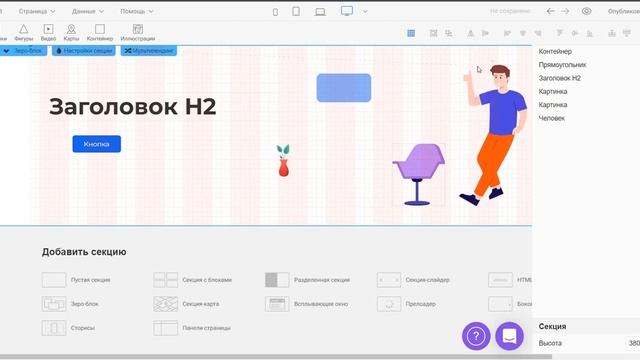Screen dimensions: 640x360
Task: Select the Фигуры shapes tool
Action: (24, 32)
